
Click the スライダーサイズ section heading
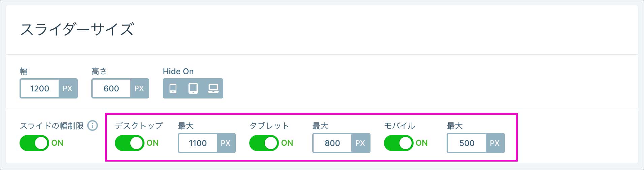coord(77,29)
